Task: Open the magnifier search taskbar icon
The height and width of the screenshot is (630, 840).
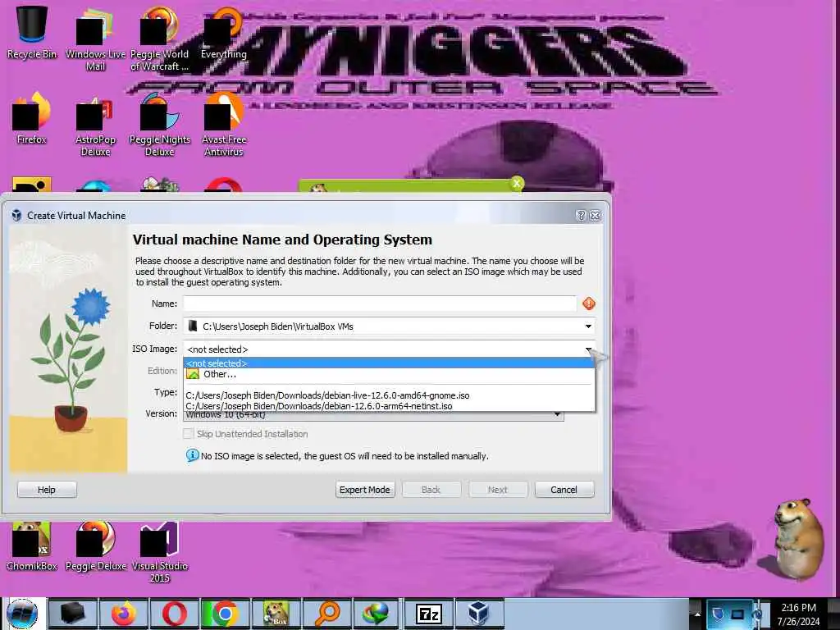Action: 326,614
